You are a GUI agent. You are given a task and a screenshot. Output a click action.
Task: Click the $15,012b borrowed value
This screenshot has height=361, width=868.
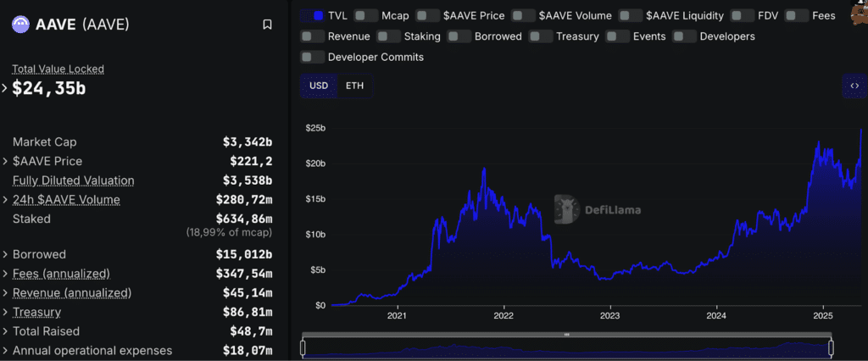tap(244, 255)
